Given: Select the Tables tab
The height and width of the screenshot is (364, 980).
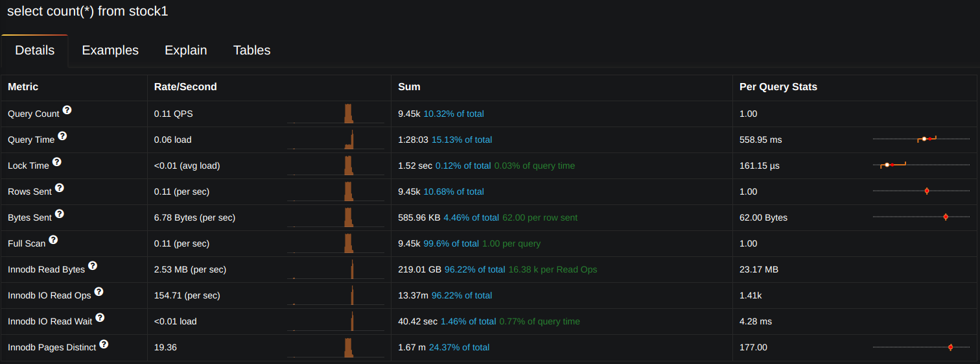Looking at the screenshot, I should click(251, 51).
